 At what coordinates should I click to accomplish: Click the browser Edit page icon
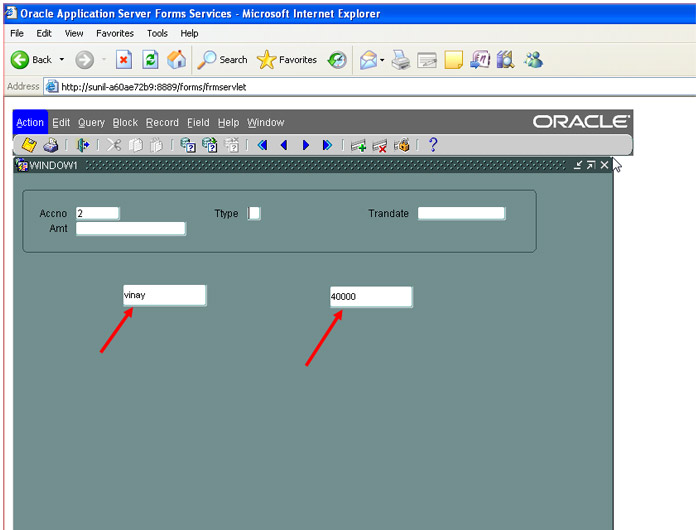tap(427, 60)
